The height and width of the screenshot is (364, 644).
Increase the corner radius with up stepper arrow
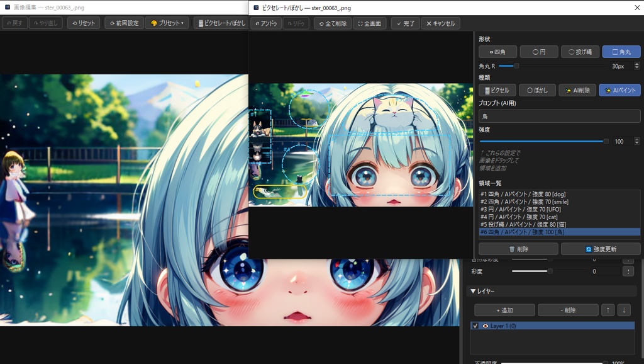tap(636, 64)
